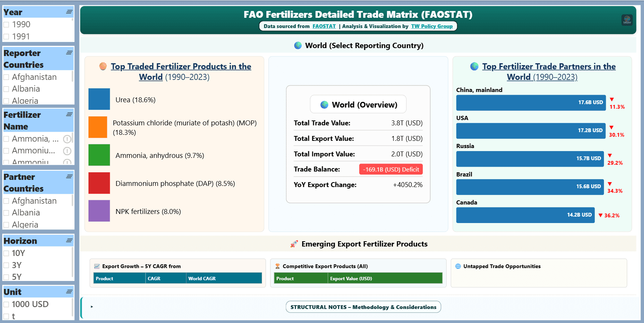Enable the 10Y horizon checkbox

(6, 253)
